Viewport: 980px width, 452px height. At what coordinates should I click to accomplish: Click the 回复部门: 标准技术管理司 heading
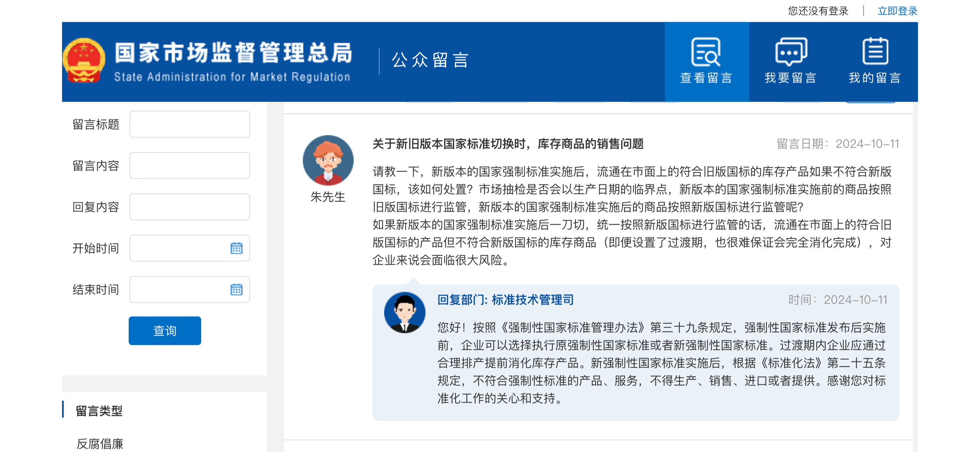[505, 300]
